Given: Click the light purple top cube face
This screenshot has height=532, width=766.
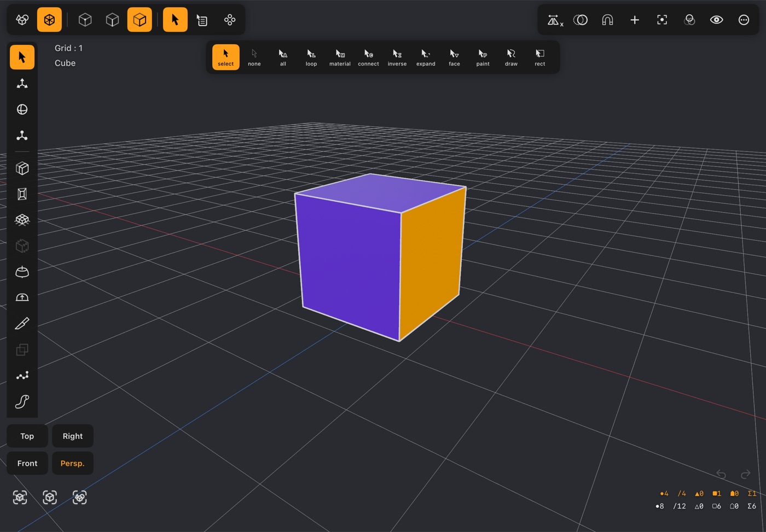Looking at the screenshot, I should click(x=380, y=192).
